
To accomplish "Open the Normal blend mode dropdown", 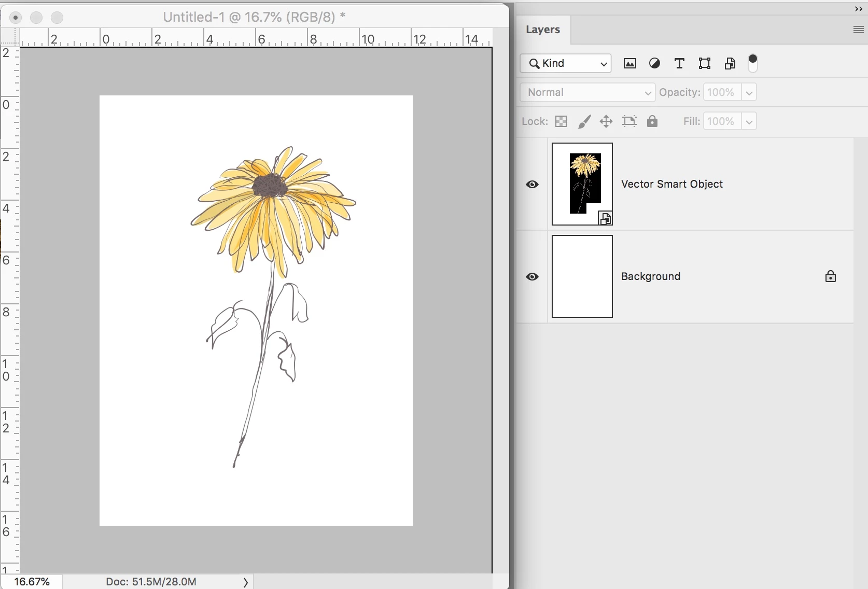I will click(587, 93).
